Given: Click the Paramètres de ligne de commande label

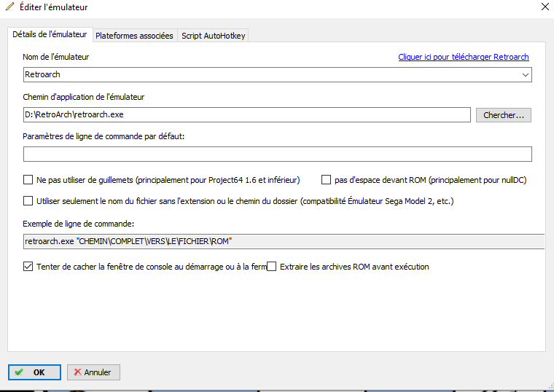Looking at the screenshot, I should [x=104, y=136].
